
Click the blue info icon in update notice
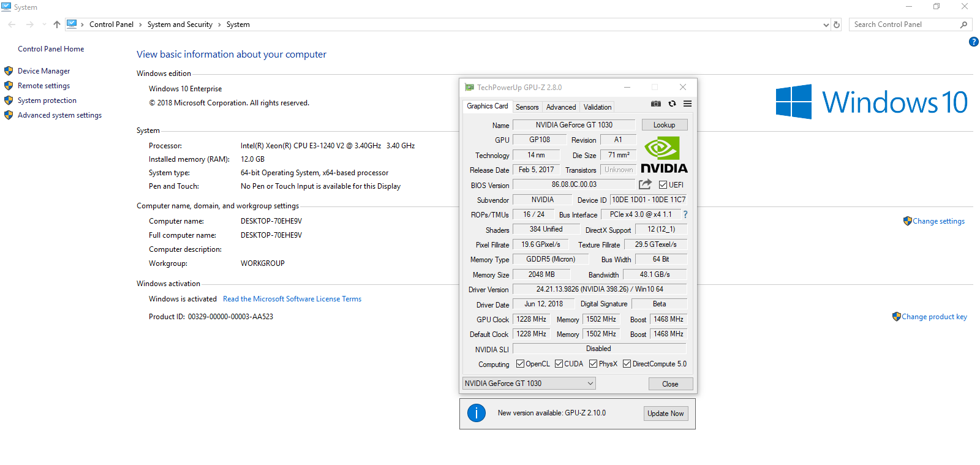point(477,413)
